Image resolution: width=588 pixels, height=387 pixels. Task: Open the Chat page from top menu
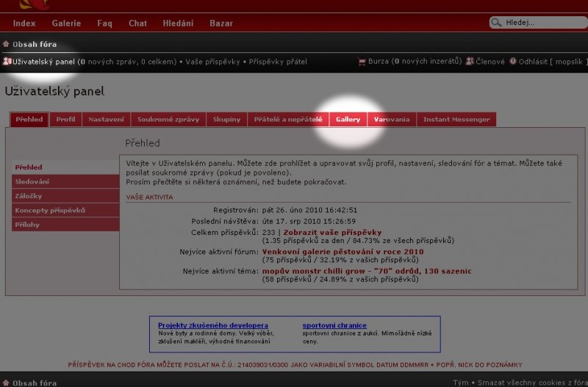137,23
